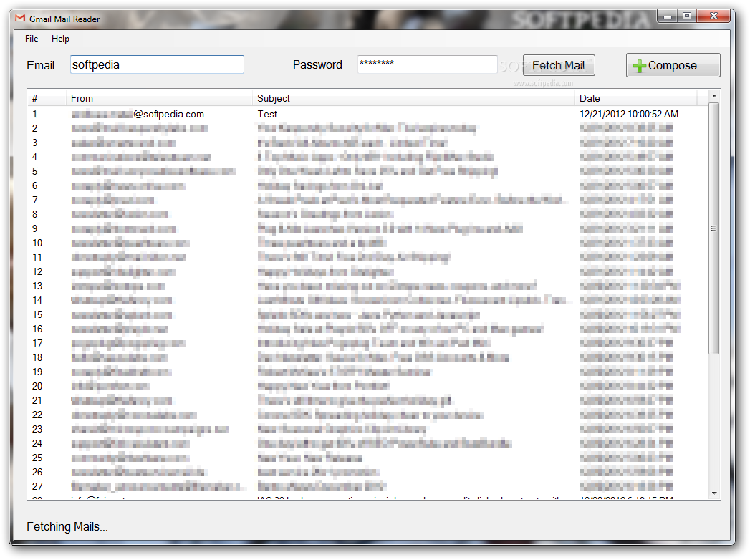
Task: Click the Gmail icon in title bar
Action: (x=19, y=19)
